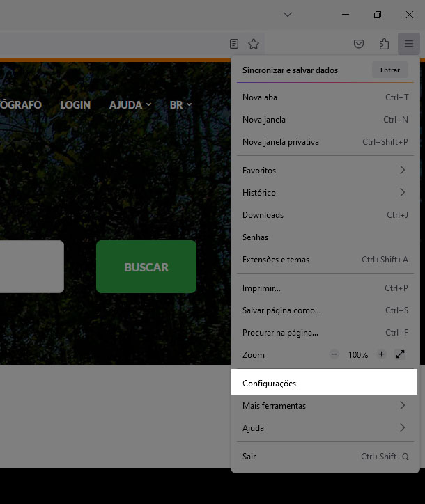Image resolution: width=425 pixels, height=504 pixels.
Task: Expand the Favoritos submenu
Action: (325, 170)
